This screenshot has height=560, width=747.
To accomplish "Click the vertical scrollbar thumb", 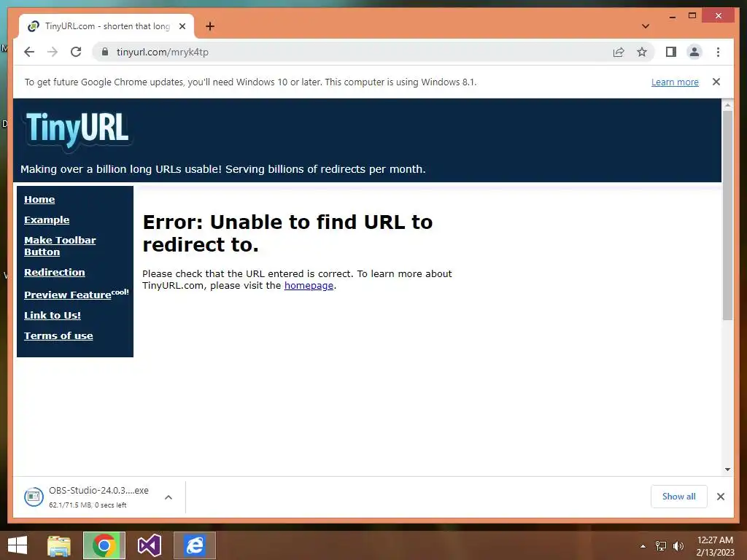I will [x=727, y=215].
